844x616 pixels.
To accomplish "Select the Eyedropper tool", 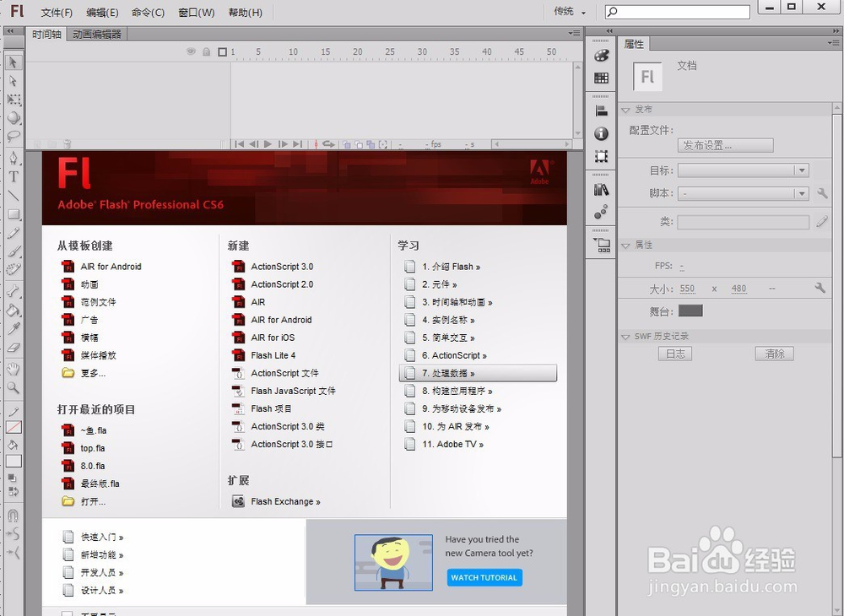I will pyautogui.click(x=14, y=328).
